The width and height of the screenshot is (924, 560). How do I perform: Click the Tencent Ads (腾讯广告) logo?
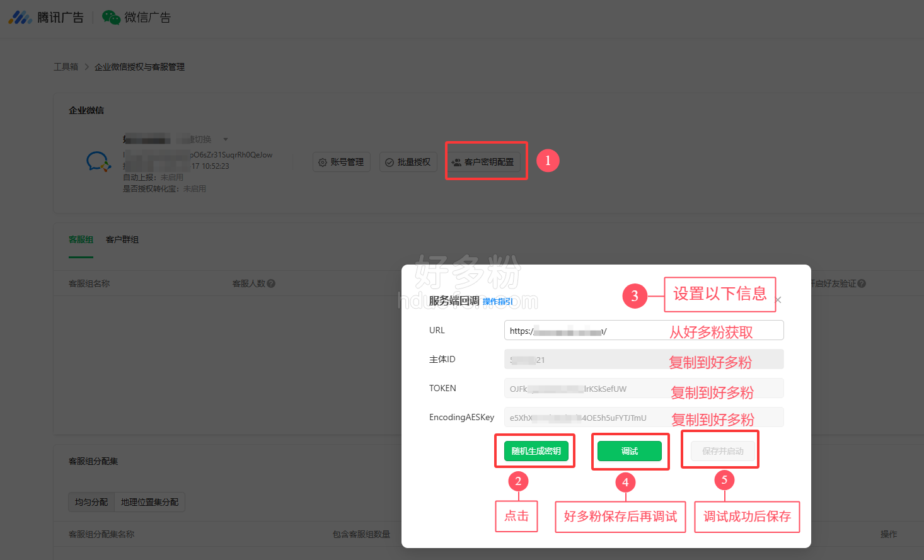coord(46,18)
